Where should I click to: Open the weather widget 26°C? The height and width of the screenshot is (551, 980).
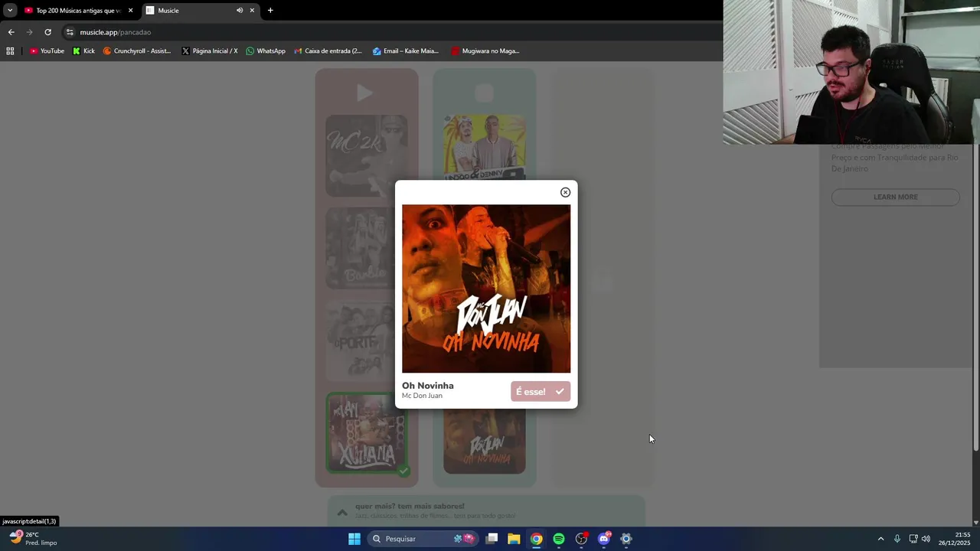point(32,539)
